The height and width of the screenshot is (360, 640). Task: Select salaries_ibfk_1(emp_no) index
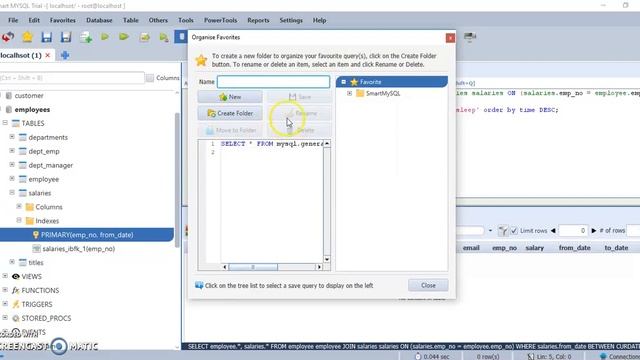[78, 249]
